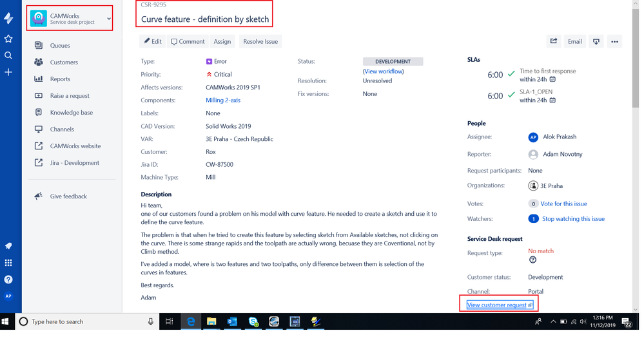Image resolution: width=644 pixels, height=362 pixels.
Task: Click Resolve Issue button
Action: pyautogui.click(x=260, y=41)
